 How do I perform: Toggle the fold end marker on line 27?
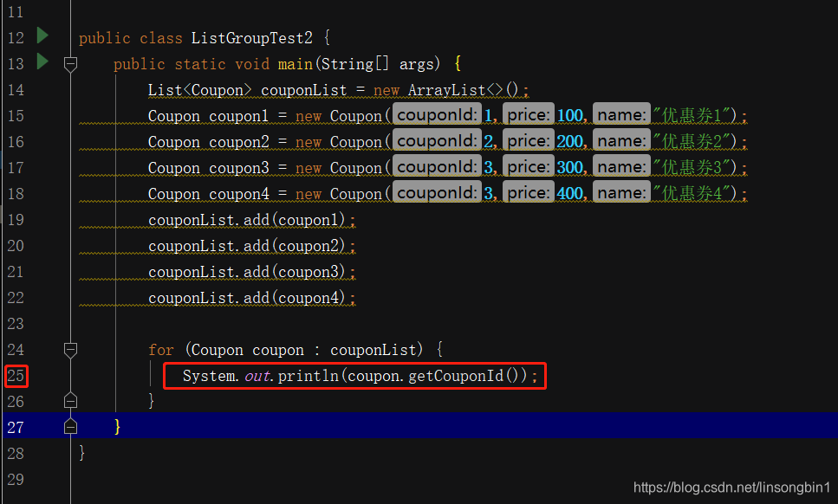pos(70,426)
